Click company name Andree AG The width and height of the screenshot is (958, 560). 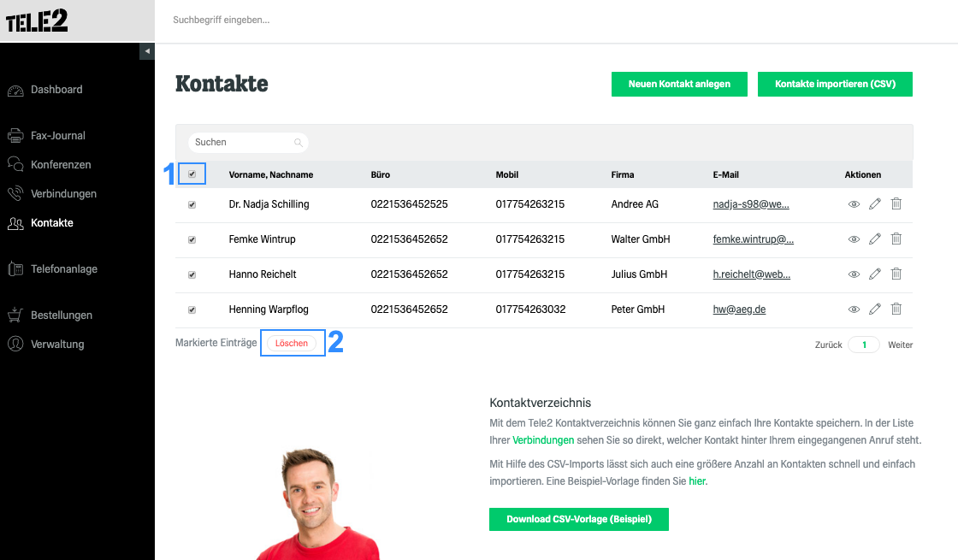point(635,204)
